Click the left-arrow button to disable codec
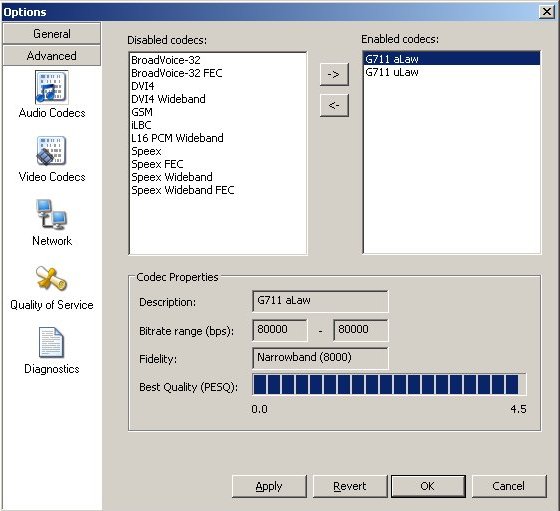This screenshot has height=511, width=560. (x=334, y=105)
